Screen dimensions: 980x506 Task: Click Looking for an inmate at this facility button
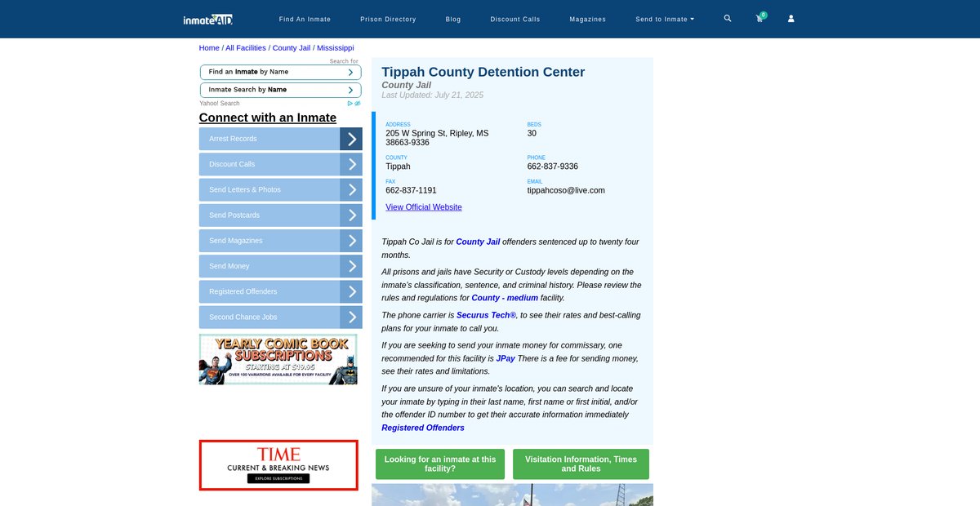(x=440, y=464)
